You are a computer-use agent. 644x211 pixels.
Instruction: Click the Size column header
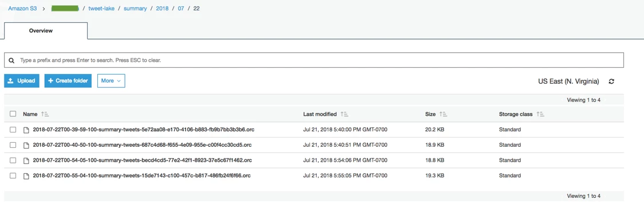(x=430, y=114)
